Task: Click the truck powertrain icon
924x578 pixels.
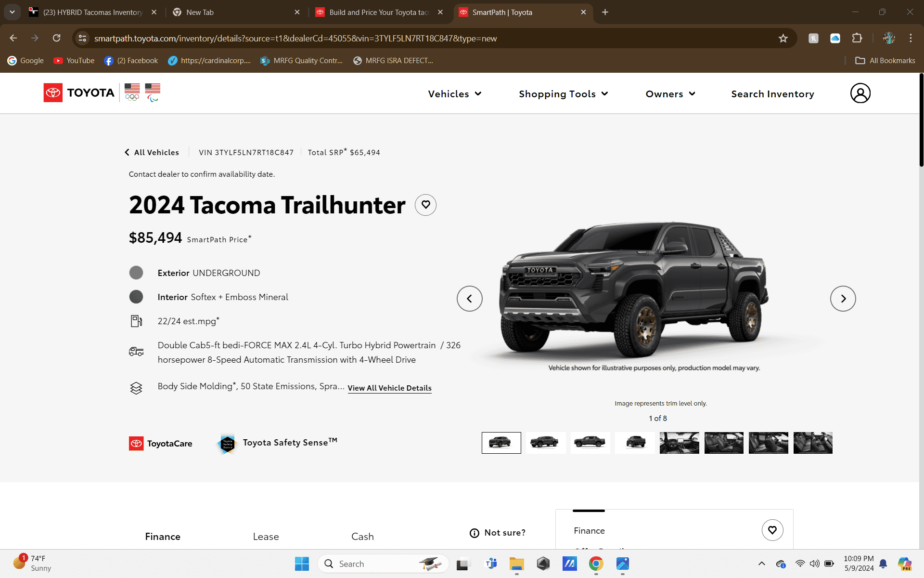Action: pos(136,352)
